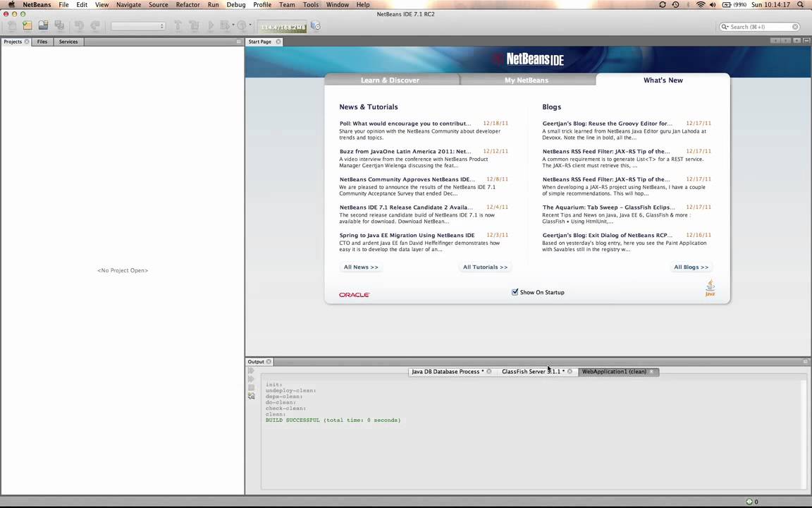Minimize the Projects panel window group
The image size is (812, 508).
(239, 42)
